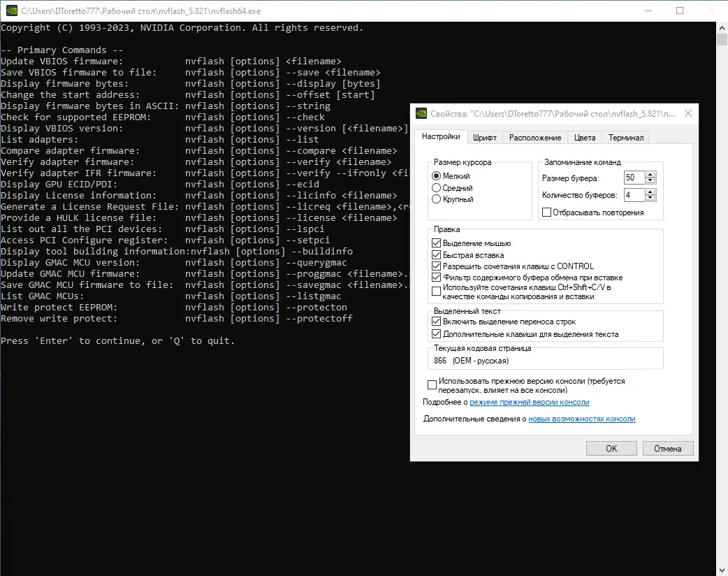Switch to the Расположение tab
The width and height of the screenshot is (728, 576).
(535, 138)
